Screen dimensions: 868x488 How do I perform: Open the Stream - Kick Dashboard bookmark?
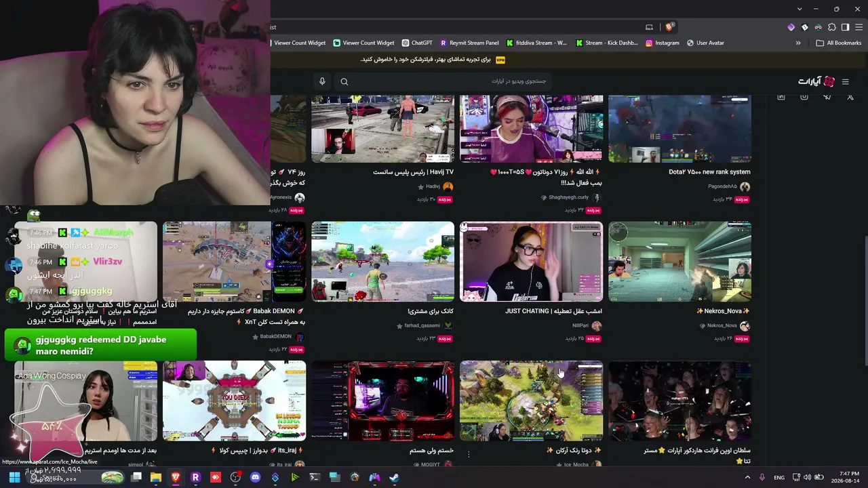click(x=607, y=43)
